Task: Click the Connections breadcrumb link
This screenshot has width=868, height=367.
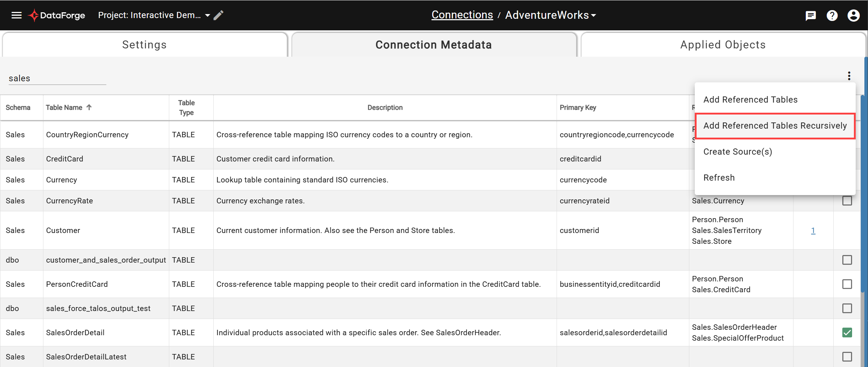Action: tap(462, 14)
